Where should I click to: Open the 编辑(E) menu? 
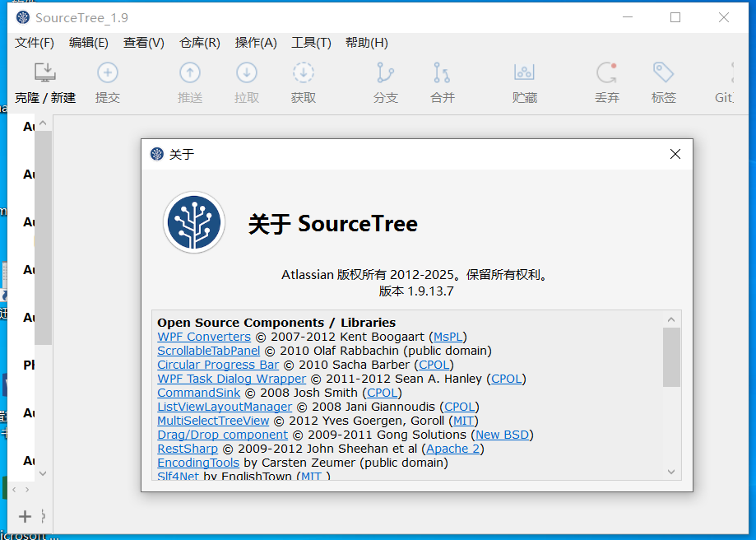(x=89, y=43)
